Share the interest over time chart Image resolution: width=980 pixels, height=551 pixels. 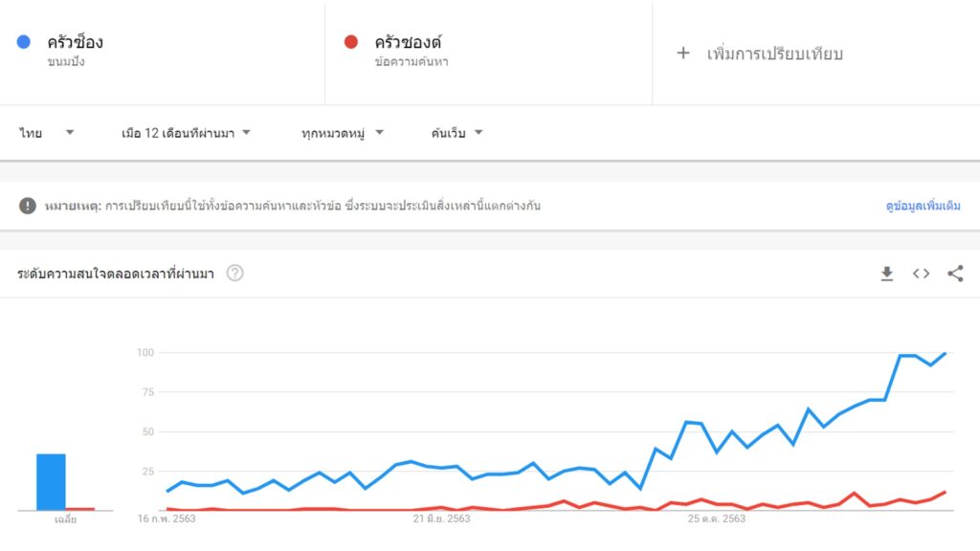tap(955, 273)
